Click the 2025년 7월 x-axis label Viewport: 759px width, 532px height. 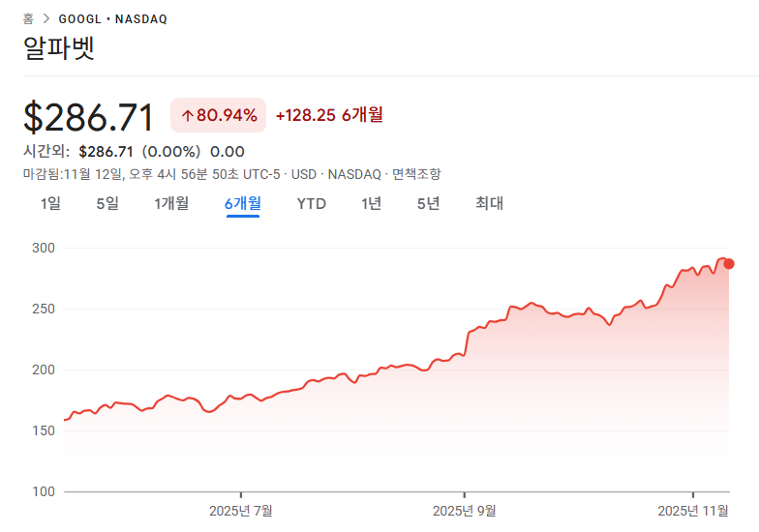241,511
